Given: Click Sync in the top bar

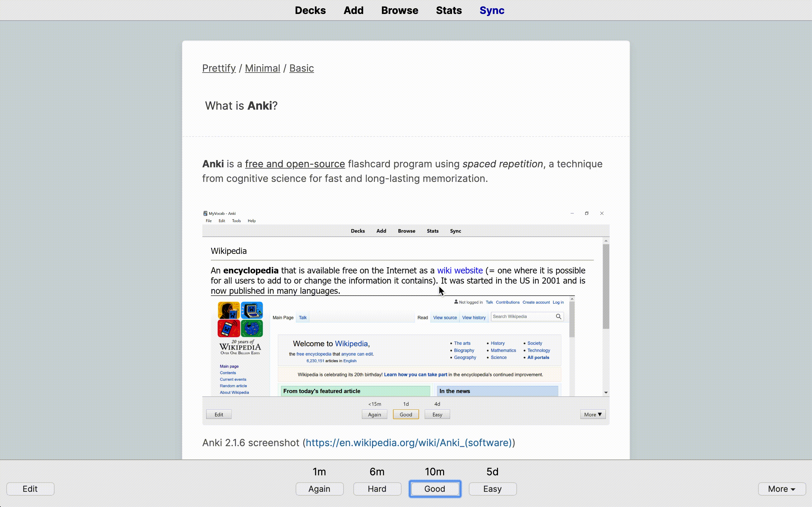Looking at the screenshot, I should pos(492,10).
